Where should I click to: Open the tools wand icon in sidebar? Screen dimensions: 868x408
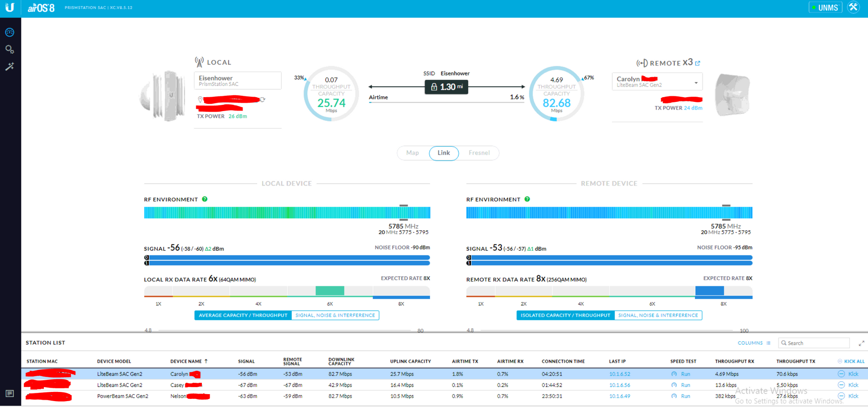(x=10, y=67)
